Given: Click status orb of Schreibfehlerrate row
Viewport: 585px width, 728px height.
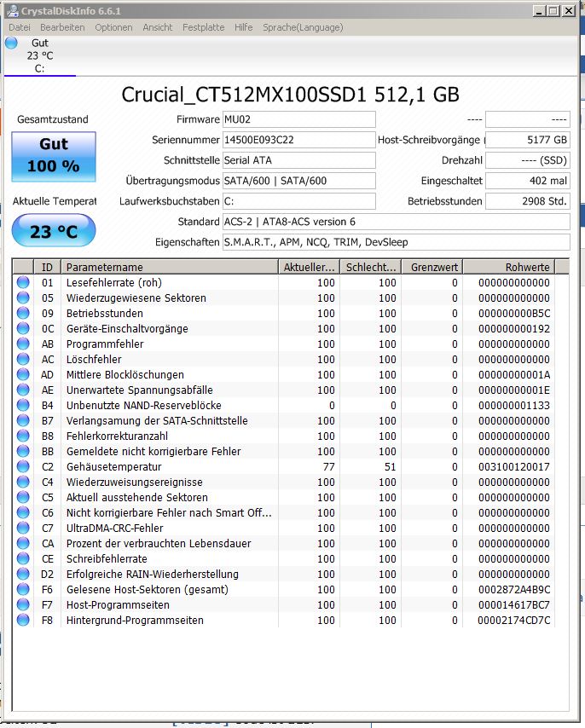Looking at the screenshot, I should (23, 558).
